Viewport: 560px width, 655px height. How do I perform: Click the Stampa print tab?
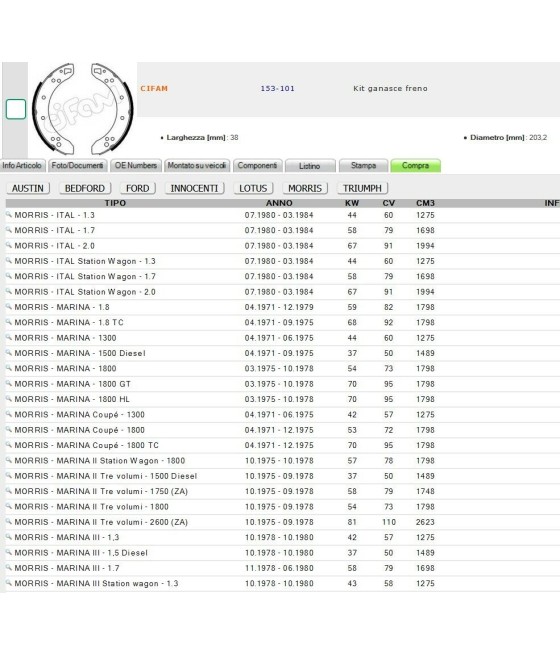pos(363,165)
